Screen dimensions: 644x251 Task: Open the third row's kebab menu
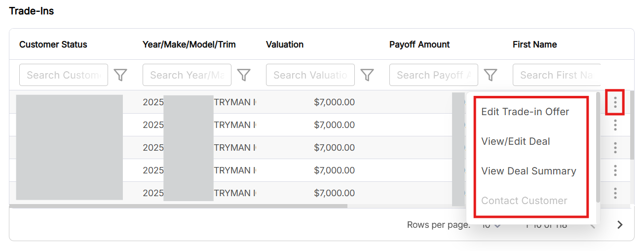(x=615, y=148)
